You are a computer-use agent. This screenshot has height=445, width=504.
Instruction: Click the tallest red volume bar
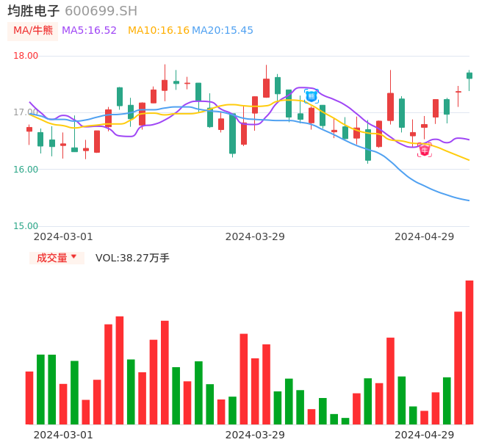(x=469, y=352)
